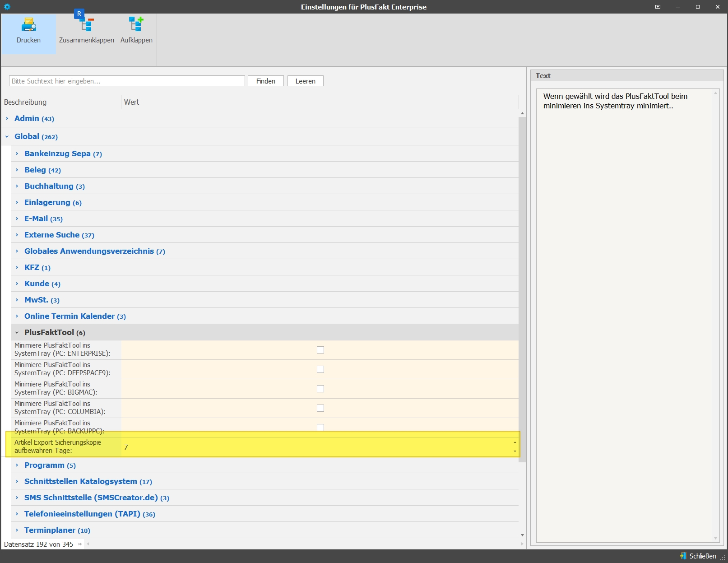The image size is (728, 563).
Task: Expand the Terminplaner (10) node
Action: click(17, 530)
